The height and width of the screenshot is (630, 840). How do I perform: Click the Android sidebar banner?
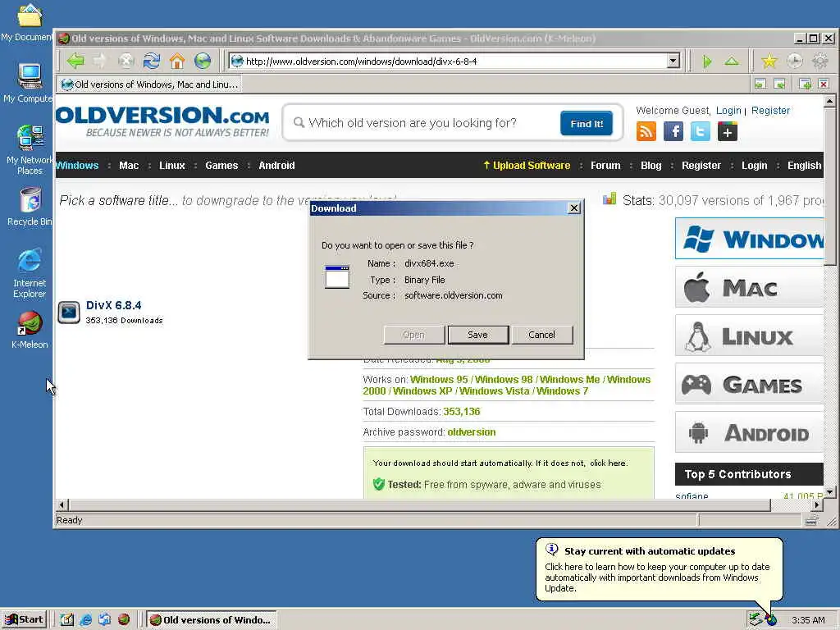(749, 432)
